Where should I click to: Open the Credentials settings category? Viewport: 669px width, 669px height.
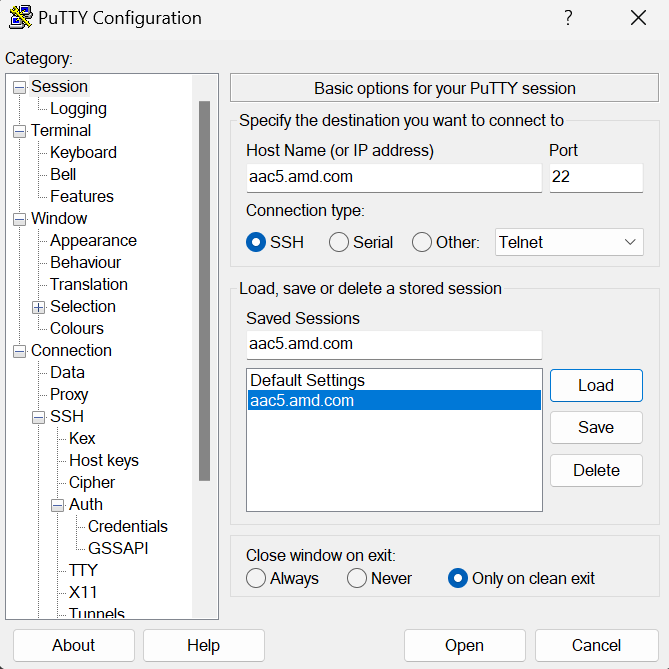point(128,526)
